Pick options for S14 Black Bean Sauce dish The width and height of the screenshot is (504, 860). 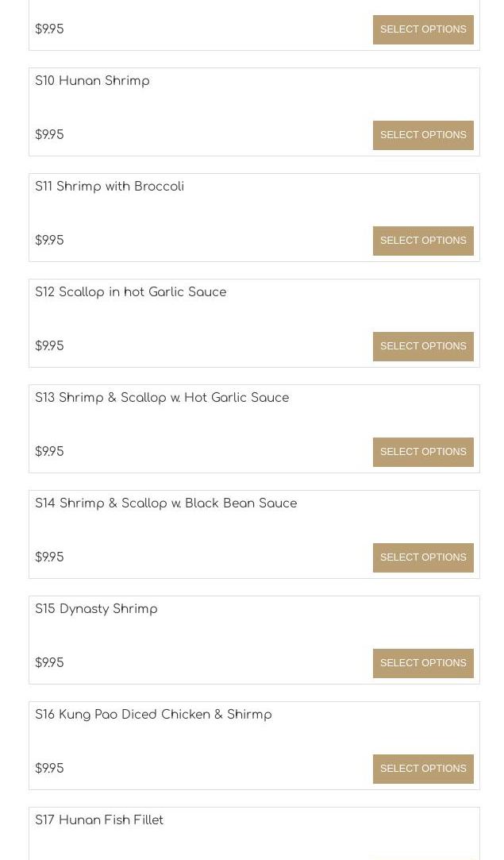coord(423,557)
